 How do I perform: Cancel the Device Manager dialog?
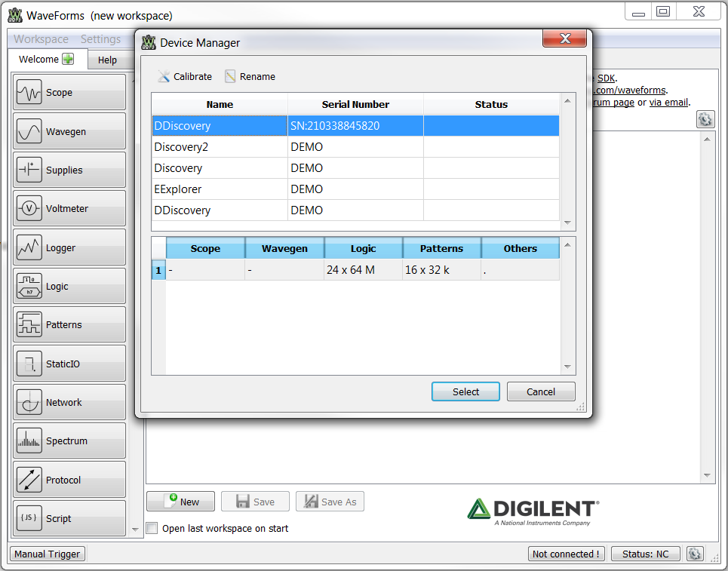[541, 391]
